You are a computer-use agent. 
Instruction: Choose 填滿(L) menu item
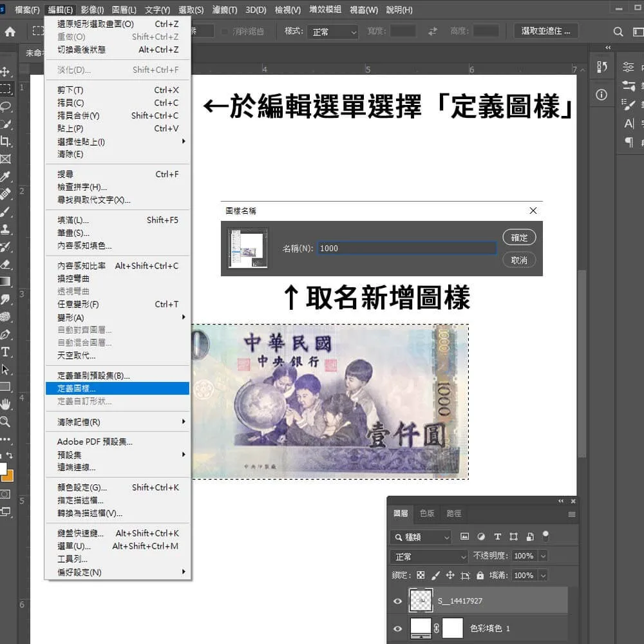[x=117, y=220]
